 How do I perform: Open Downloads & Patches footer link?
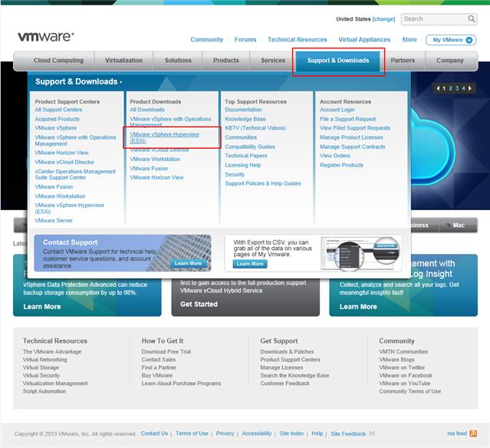[x=287, y=351]
